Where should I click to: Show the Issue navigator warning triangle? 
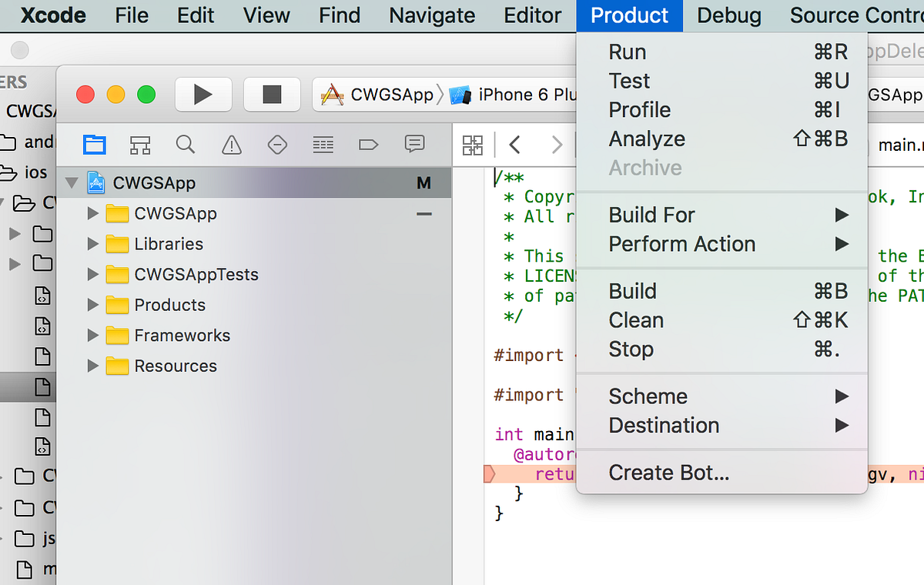tap(231, 144)
